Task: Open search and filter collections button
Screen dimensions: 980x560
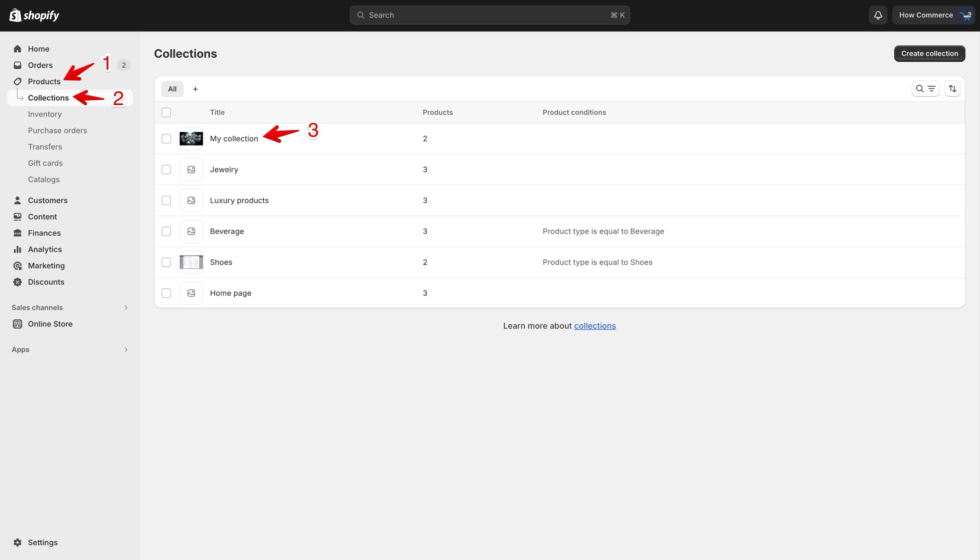Action: click(925, 89)
